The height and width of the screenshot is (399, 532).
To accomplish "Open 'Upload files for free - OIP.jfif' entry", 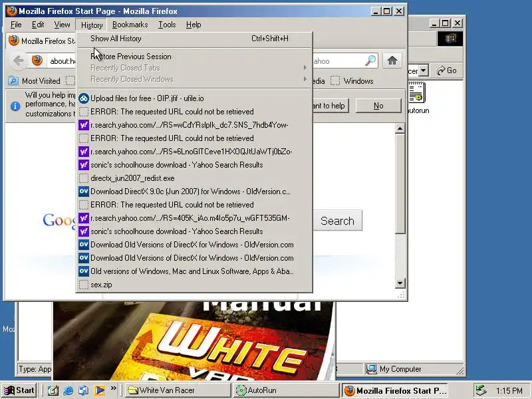I will point(194,98).
